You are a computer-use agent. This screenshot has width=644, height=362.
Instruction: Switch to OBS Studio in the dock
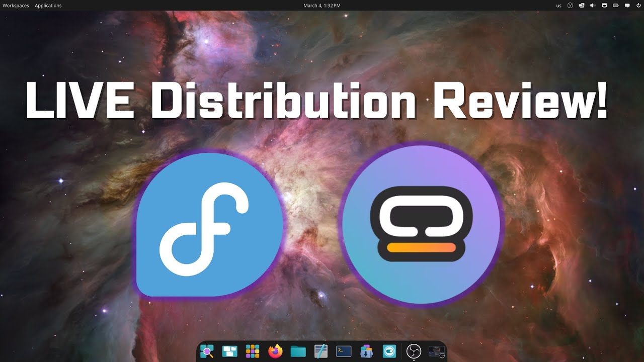point(414,351)
